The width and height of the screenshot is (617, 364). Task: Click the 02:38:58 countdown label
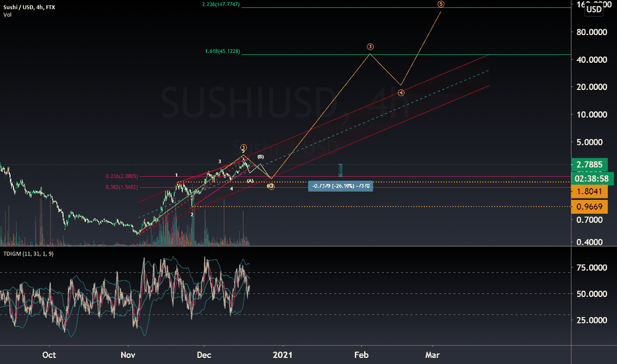(592, 179)
